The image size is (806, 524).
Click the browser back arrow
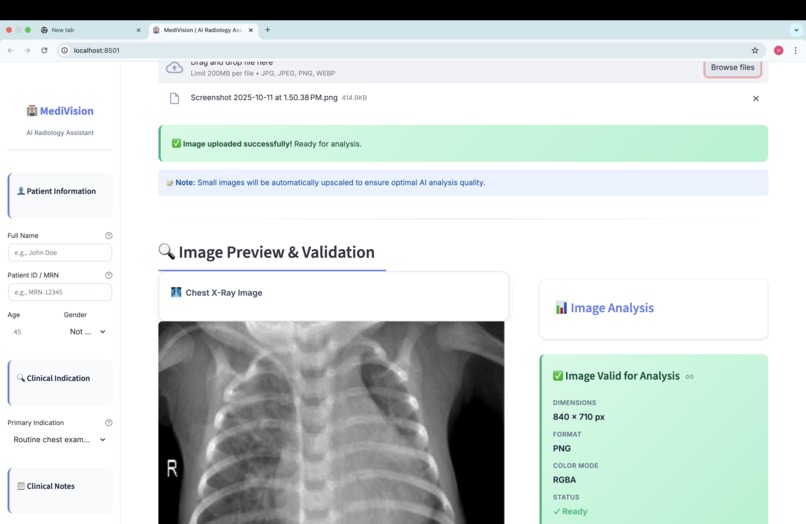point(11,50)
